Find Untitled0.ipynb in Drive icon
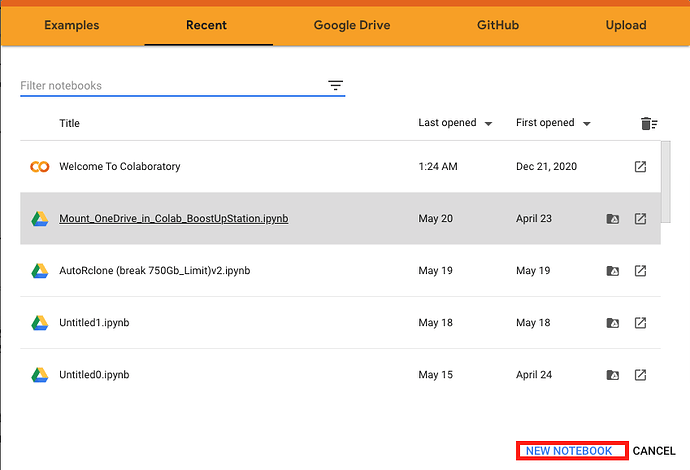This screenshot has height=470, width=690. coord(613,375)
